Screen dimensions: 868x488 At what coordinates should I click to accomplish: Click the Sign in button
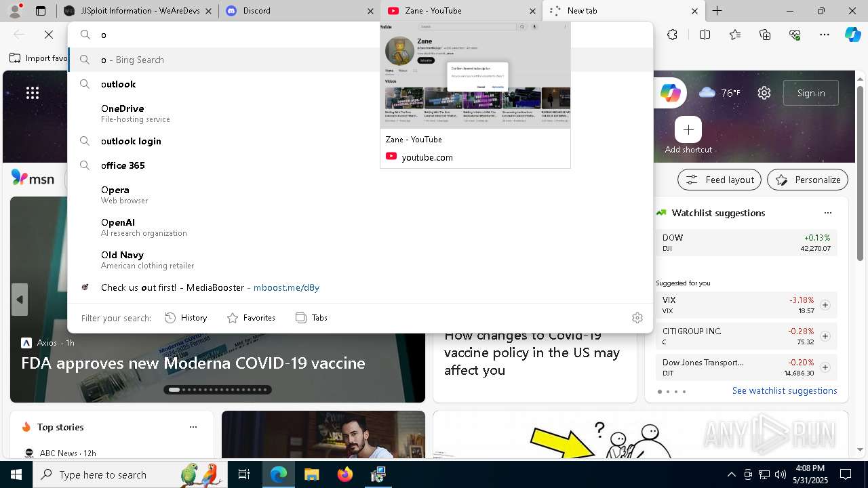tap(811, 93)
